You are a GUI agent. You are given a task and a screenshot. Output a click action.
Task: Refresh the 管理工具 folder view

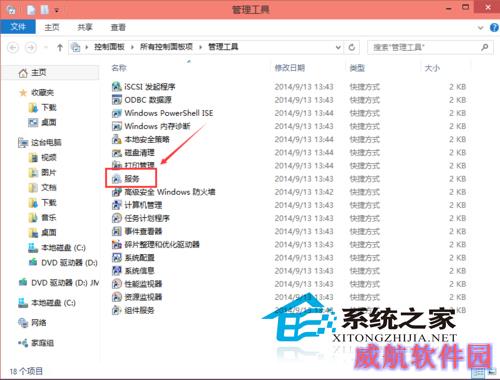[352, 47]
